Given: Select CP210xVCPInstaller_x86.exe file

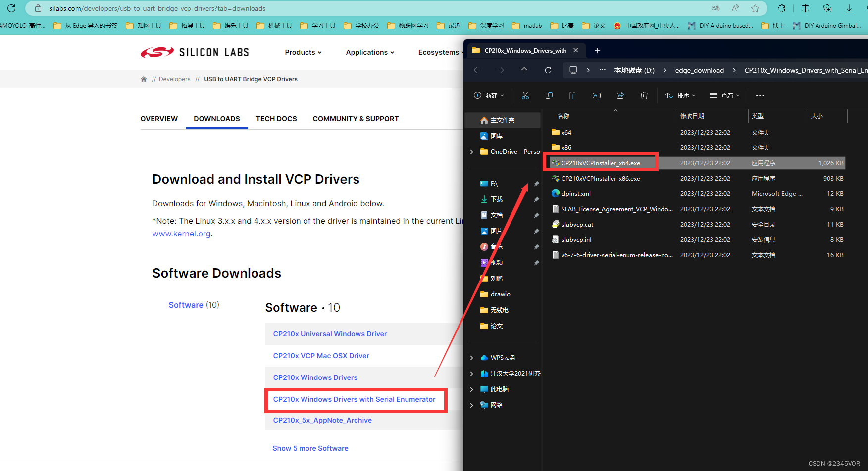Looking at the screenshot, I should (601, 178).
